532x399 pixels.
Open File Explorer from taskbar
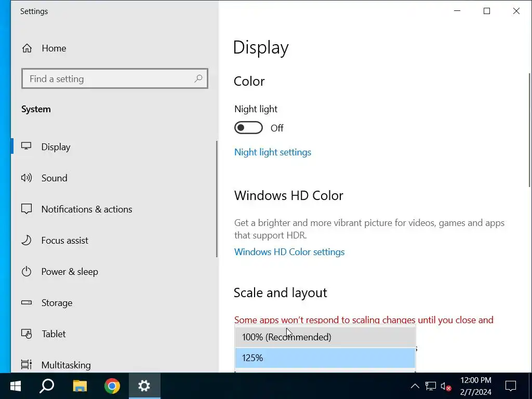click(x=79, y=386)
